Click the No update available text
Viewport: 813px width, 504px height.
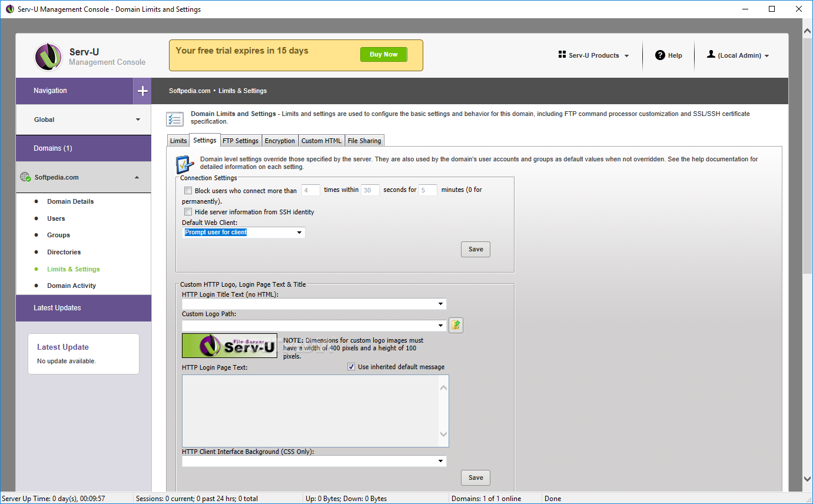pyautogui.click(x=67, y=361)
